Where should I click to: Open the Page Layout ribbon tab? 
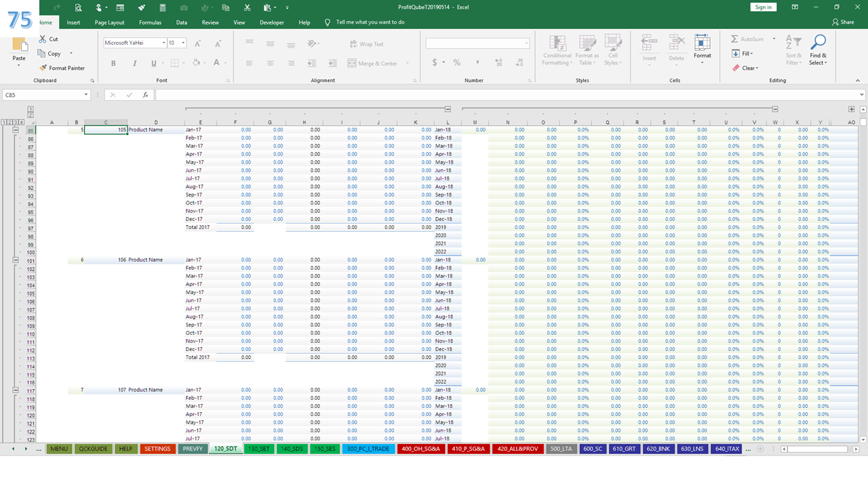(109, 22)
